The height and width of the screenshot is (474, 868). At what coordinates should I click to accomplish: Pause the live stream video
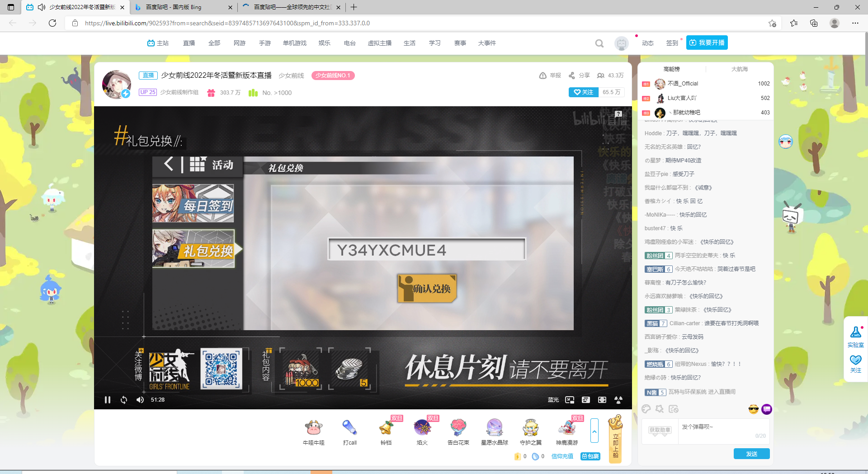[108, 400]
